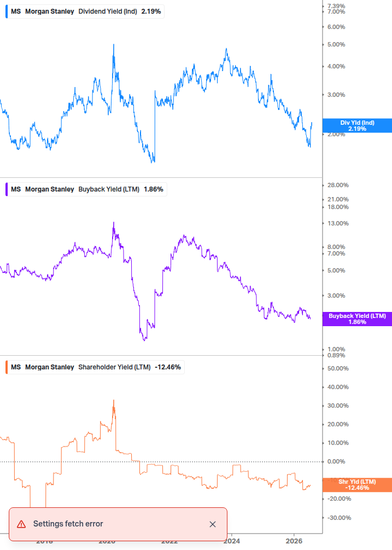Select the Dividend Yield (Ind) legend label
392x550 pixels.
[x=108, y=11]
